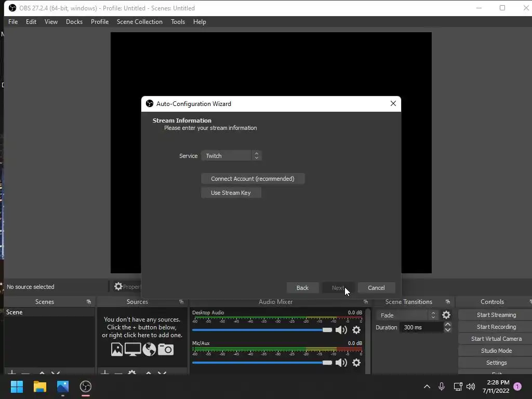Expand the Service dropdown showing Twitch
The height and width of the screenshot is (399, 532).
pos(231,156)
